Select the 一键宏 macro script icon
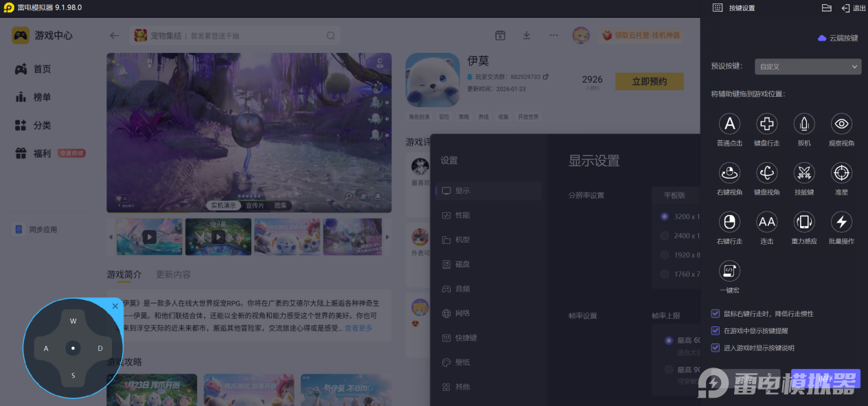The width and height of the screenshot is (868, 406). pyautogui.click(x=729, y=271)
